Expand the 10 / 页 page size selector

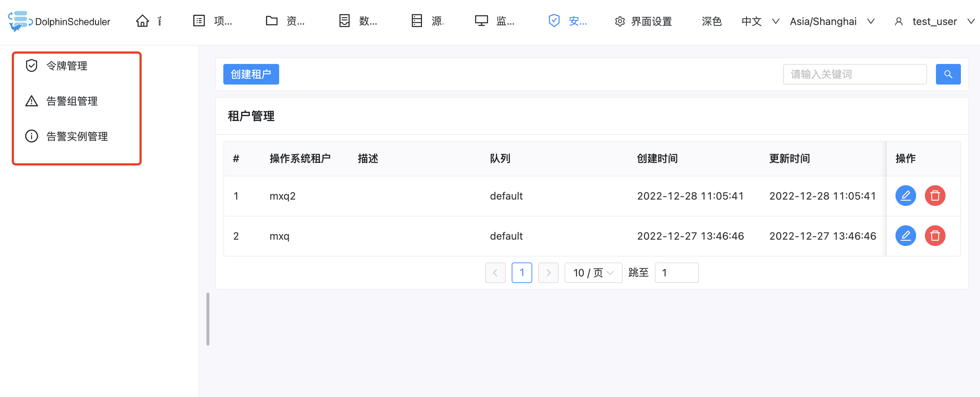[593, 272]
